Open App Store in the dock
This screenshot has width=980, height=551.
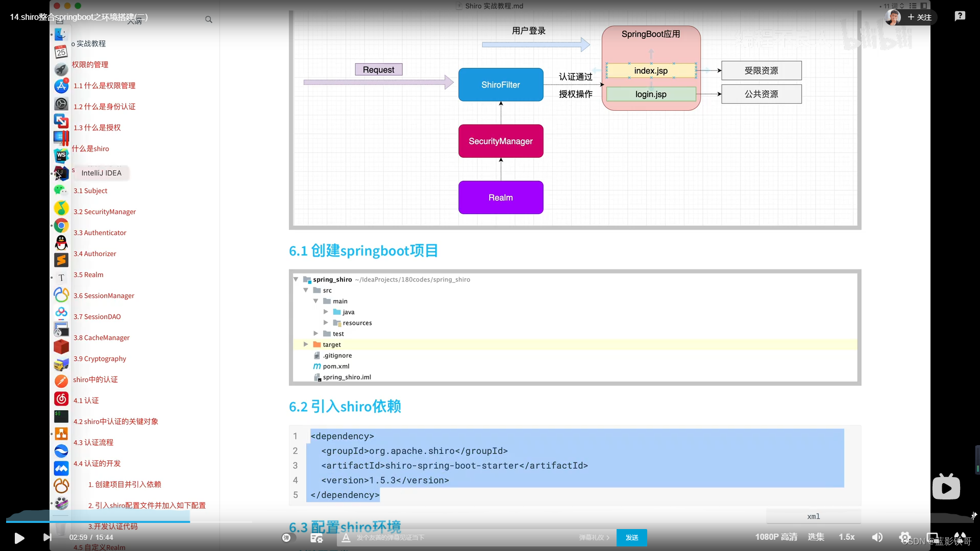click(x=61, y=86)
